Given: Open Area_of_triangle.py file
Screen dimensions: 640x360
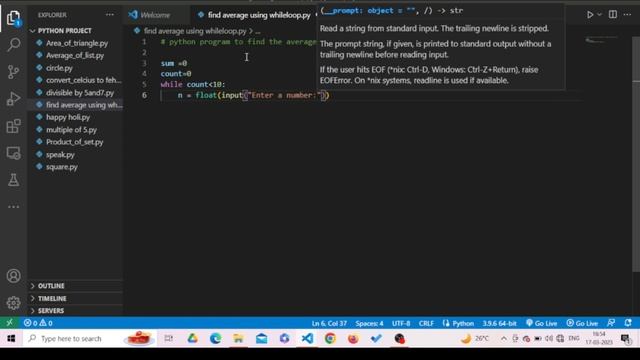Looking at the screenshot, I should coord(77,43).
